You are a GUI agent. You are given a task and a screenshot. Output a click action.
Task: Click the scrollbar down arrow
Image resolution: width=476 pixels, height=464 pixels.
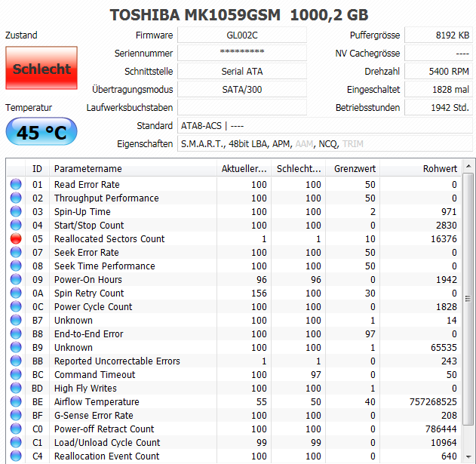pyautogui.click(x=468, y=456)
